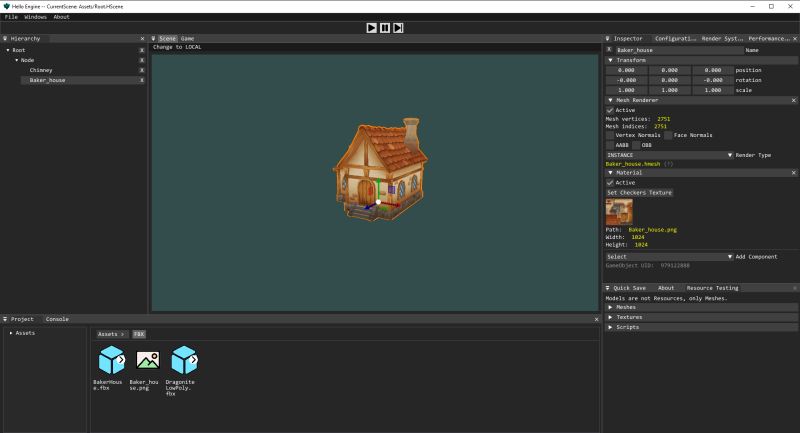Expand the Assets folder tree
The width and height of the screenshot is (800, 433).
coord(11,333)
